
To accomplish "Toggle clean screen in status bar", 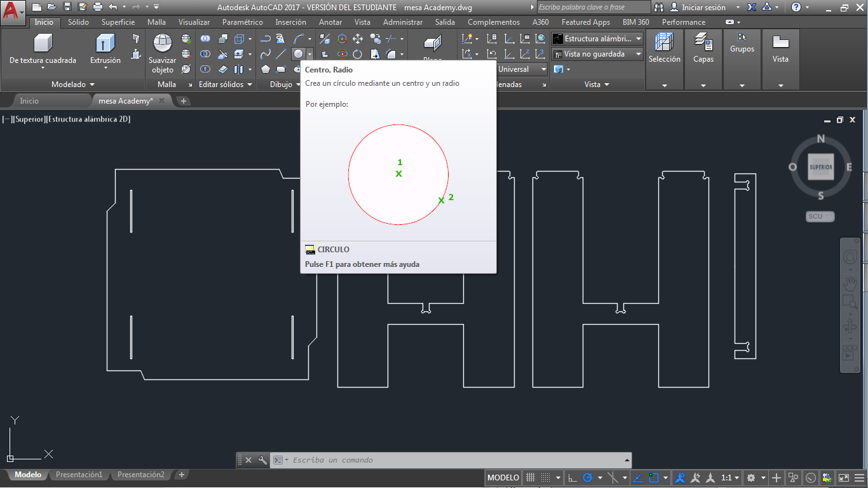I will tap(844, 478).
